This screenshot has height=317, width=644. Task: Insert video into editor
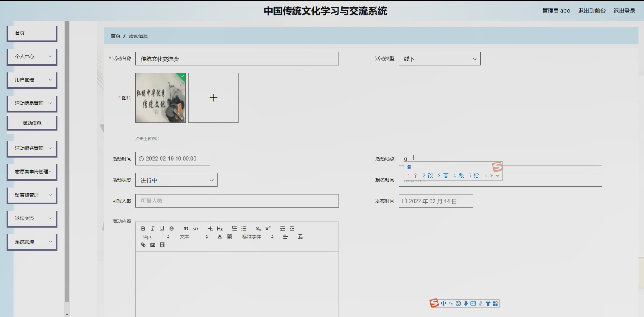pos(162,245)
